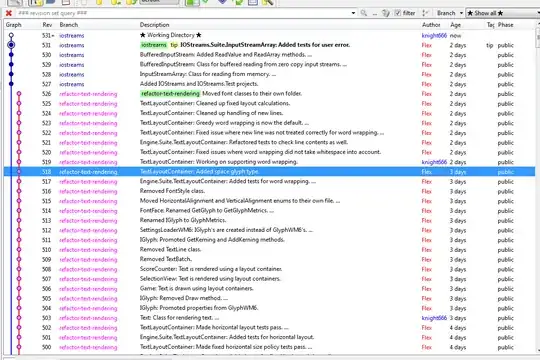Click the revision set query field
The height and width of the screenshot is (360, 540).
pyautogui.click(x=184, y=13)
